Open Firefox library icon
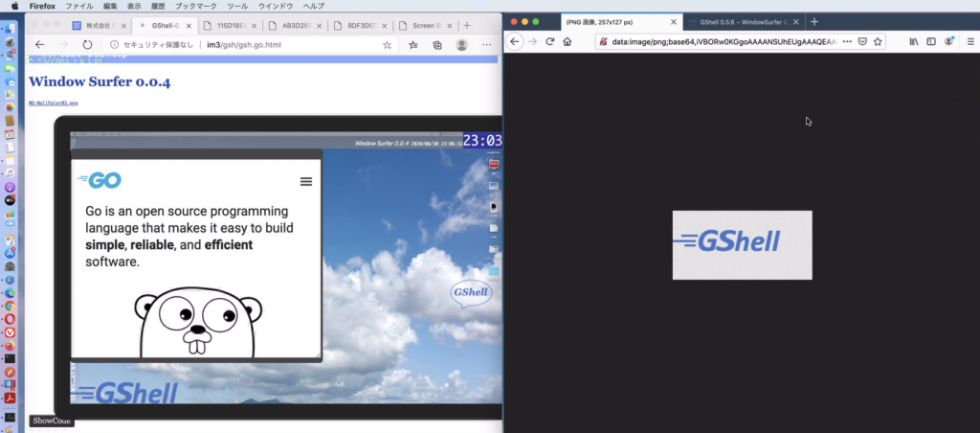Viewport: 980px width, 433px height. (x=914, y=41)
